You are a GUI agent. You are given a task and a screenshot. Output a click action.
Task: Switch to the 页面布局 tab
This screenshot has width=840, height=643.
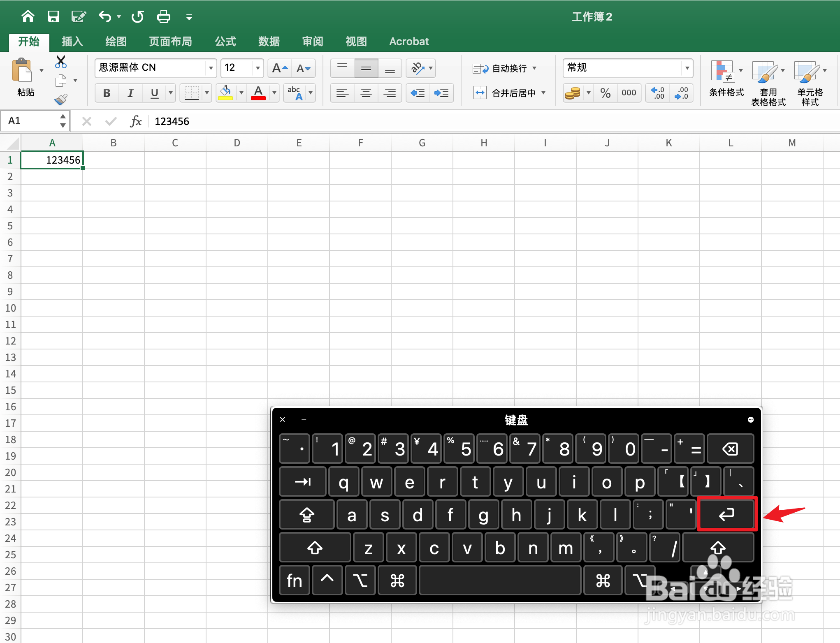click(x=170, y=42)
